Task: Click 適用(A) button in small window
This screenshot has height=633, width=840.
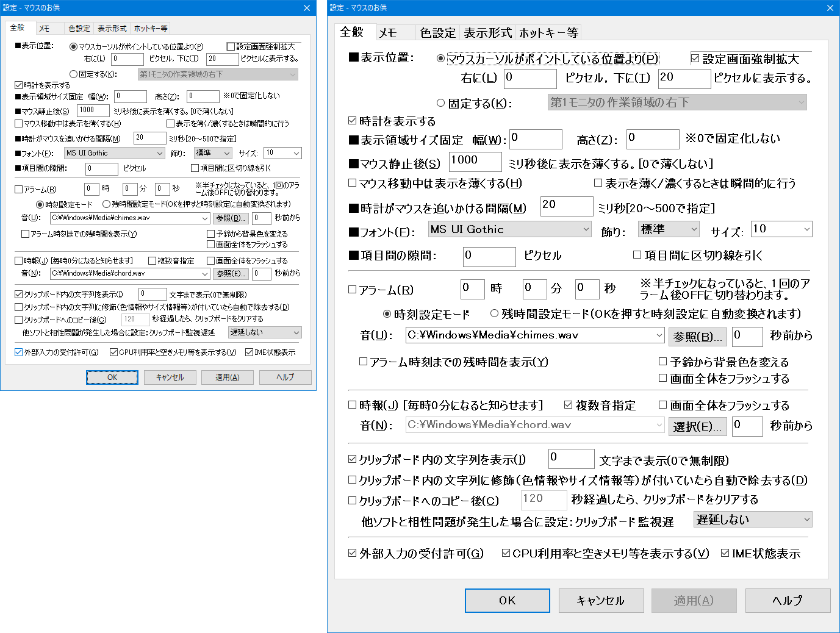Action: tap(228, 377)
